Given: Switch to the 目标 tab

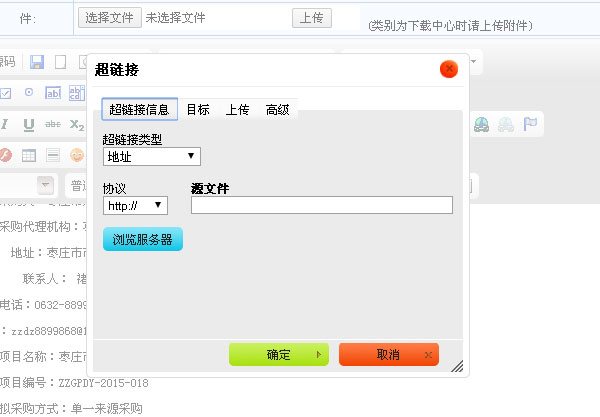Looking at the screenshot, I should (x=198, y=109).
